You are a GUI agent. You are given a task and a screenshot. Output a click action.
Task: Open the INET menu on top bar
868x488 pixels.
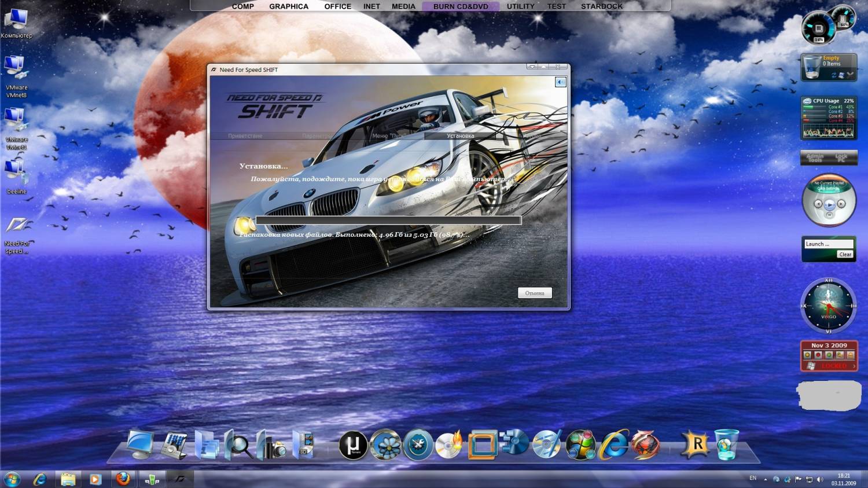(x=372, y=6)
